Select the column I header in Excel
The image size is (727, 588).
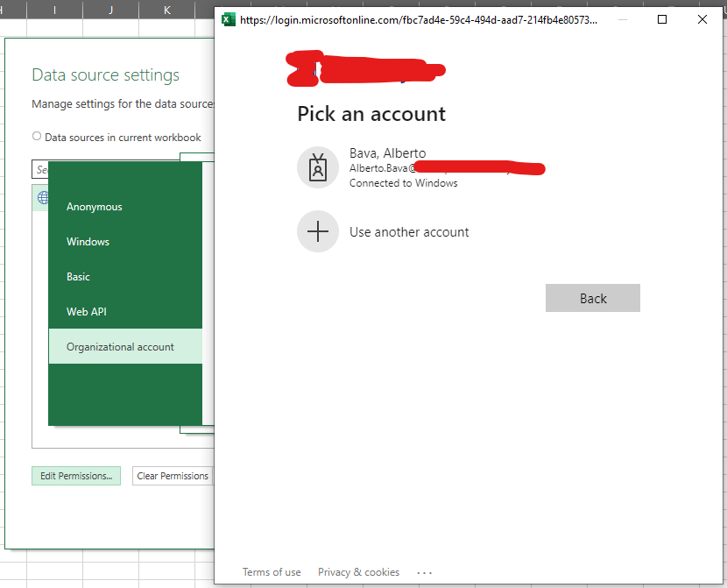(54, 10)
